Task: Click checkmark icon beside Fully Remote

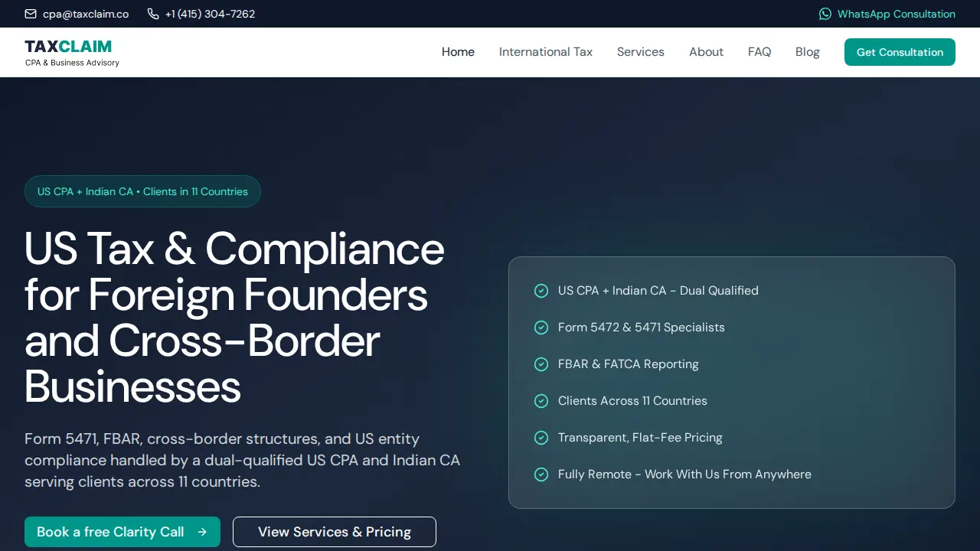Action: coord(541,474)
